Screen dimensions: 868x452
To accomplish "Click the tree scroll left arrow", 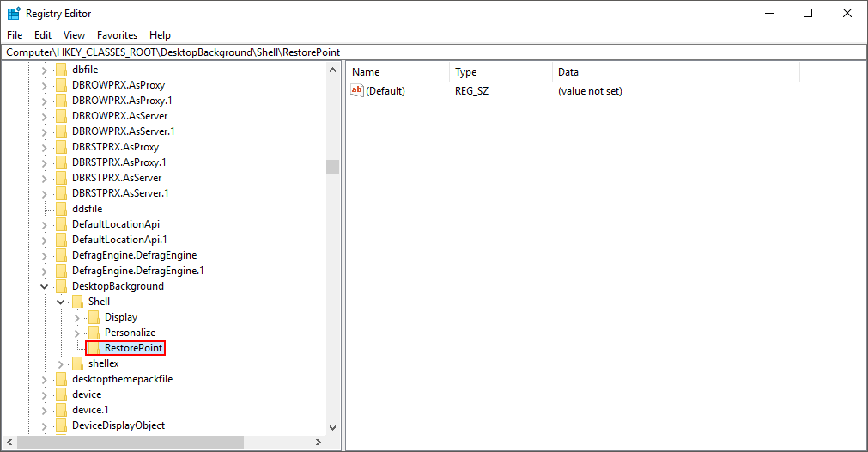I will [x=9, y=442].
